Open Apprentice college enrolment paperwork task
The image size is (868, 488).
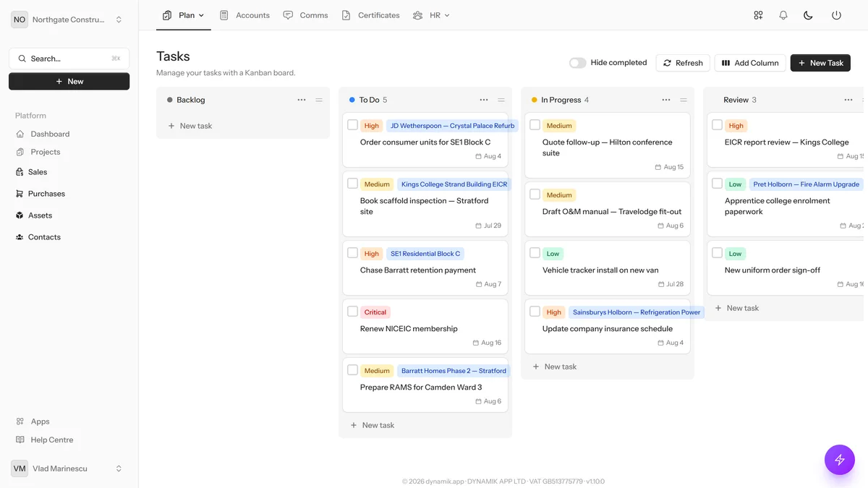(778, 206)
